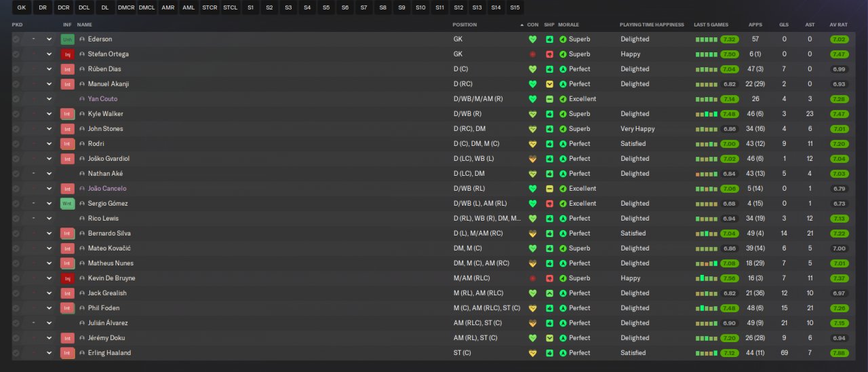Open Yan Couto's player profile
The width and height of the screenshot is (868, 372).
pyautogui.click(x=102, y=99)
